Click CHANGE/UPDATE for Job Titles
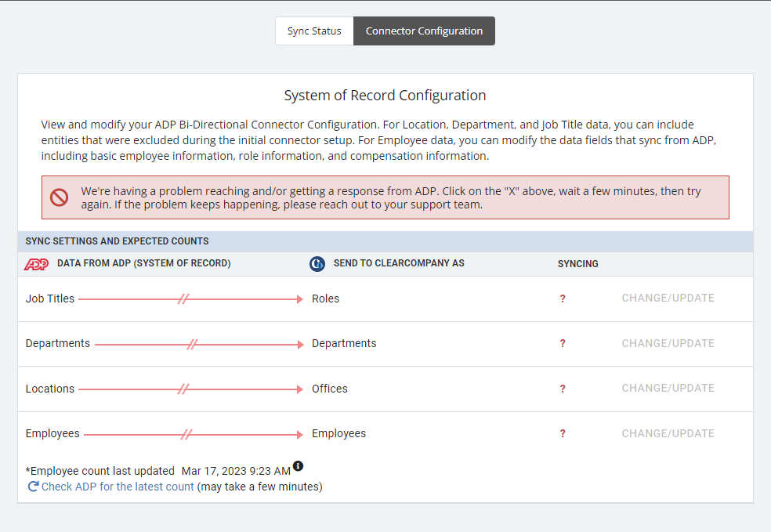Screen dimensions: 771x532 pos(668,298)
